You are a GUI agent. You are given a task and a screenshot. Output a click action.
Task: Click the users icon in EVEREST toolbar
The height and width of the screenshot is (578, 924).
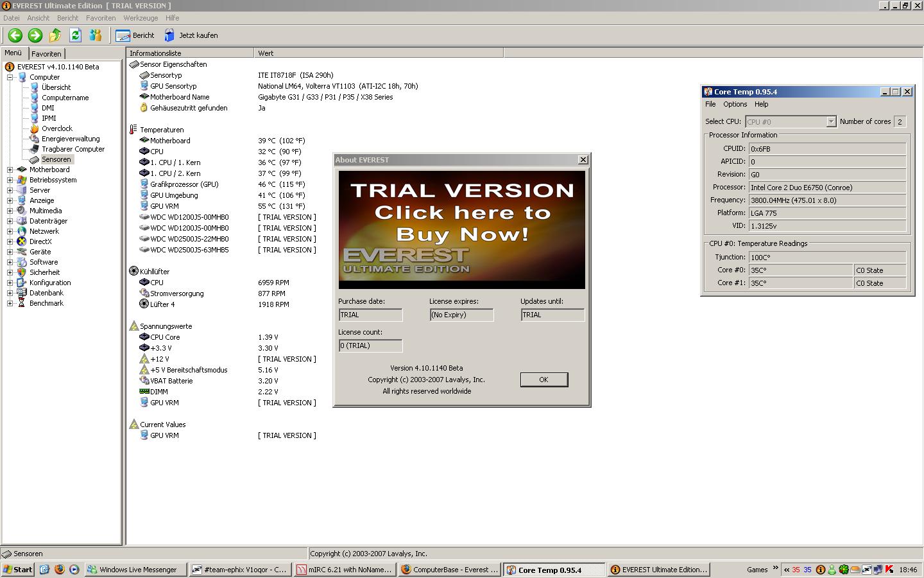96,35
